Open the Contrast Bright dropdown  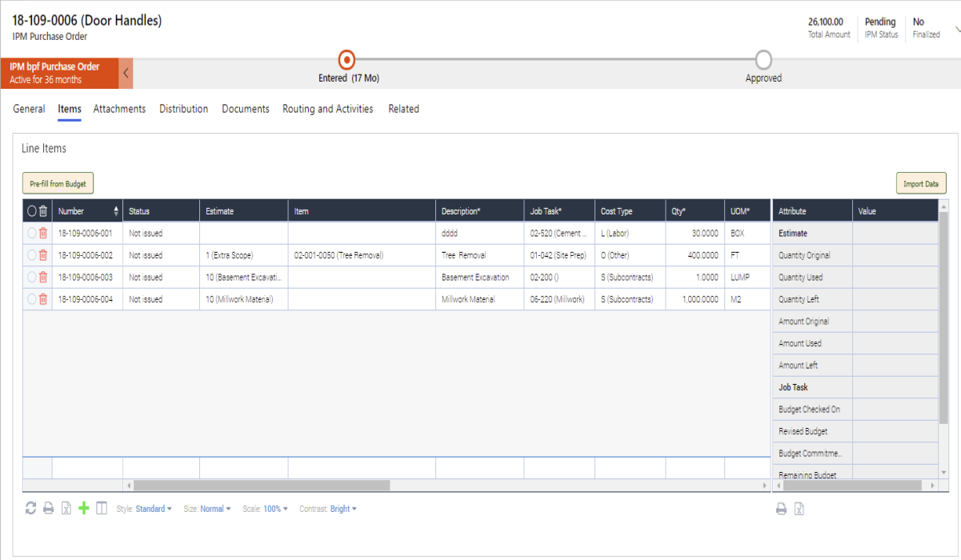(x=340, y=508)
